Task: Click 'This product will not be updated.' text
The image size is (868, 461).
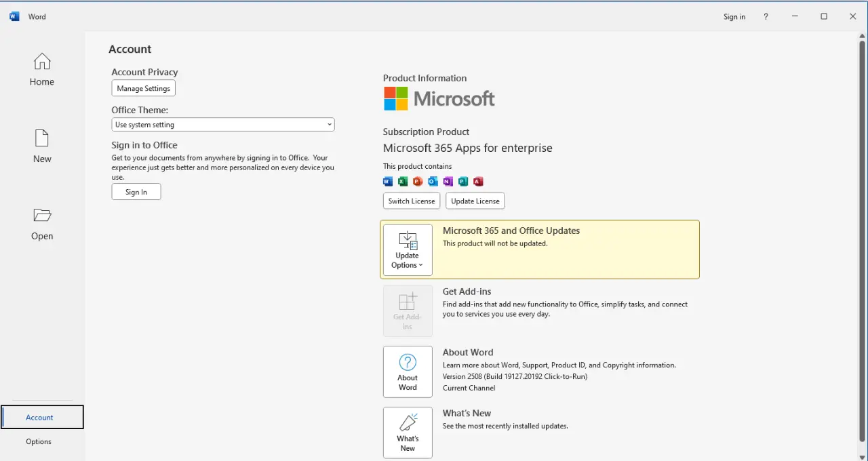Action: tap(495, 243)
